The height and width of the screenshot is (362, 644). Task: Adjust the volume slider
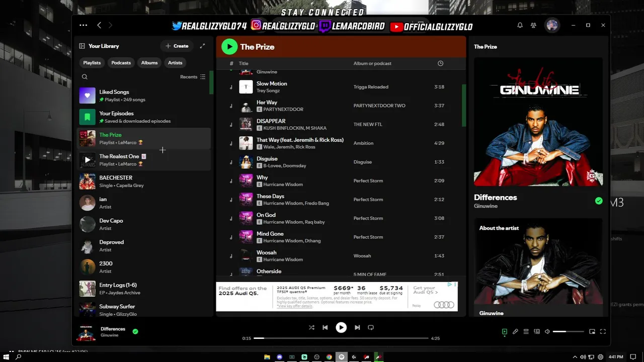tap(569, 332)
